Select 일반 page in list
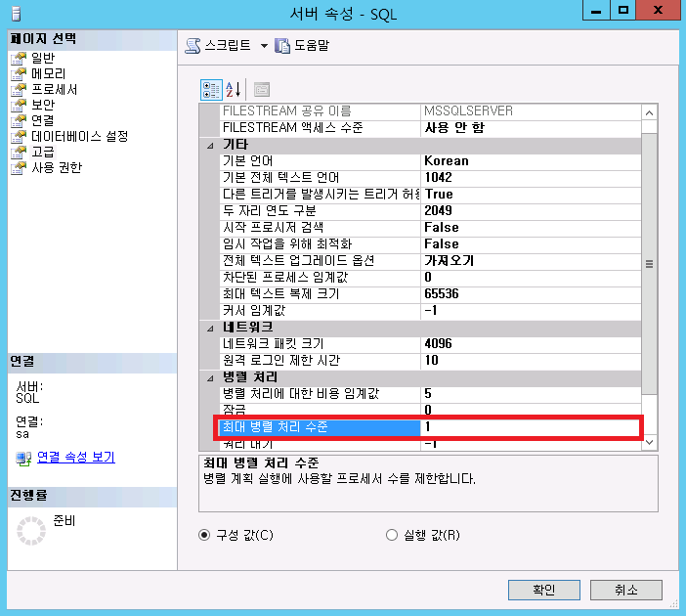 (43, 58)
